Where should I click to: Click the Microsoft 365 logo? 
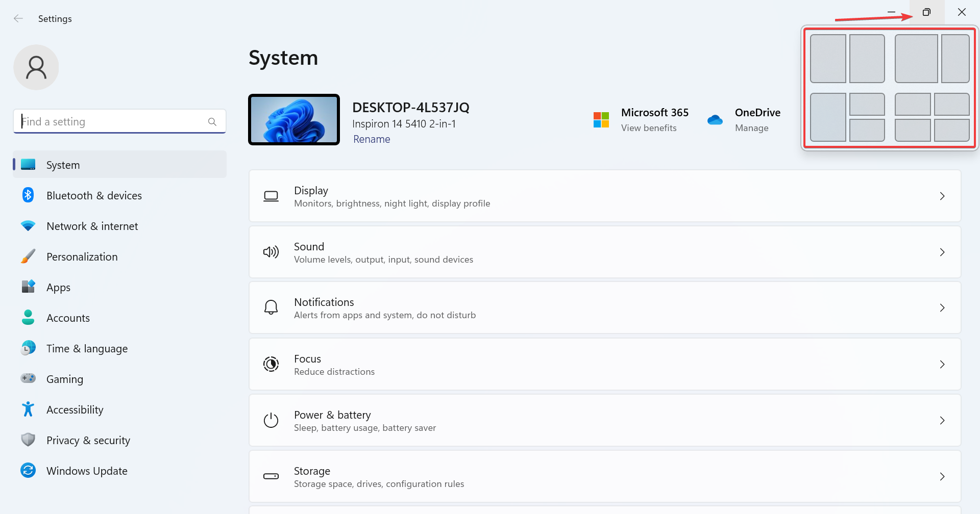[601, 119]
